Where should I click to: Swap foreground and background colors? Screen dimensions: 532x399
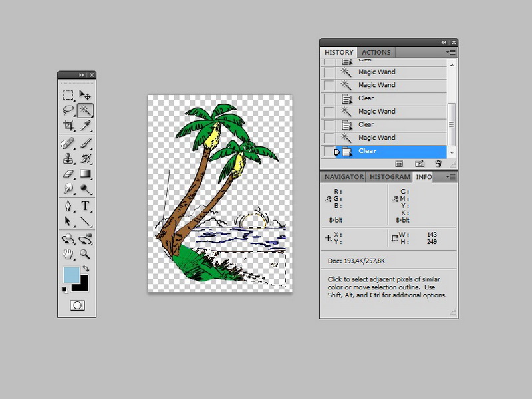pyautogui.click(x=86, y=269)
